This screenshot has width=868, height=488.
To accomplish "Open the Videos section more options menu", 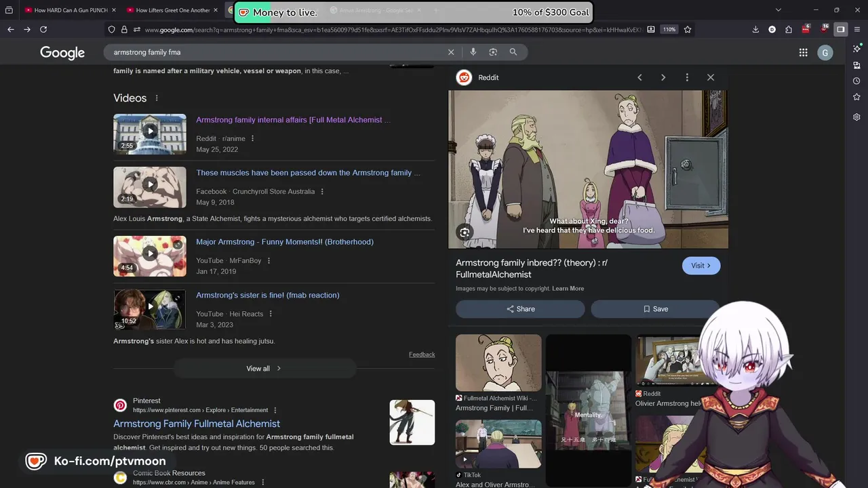I will tap(157, 98).
